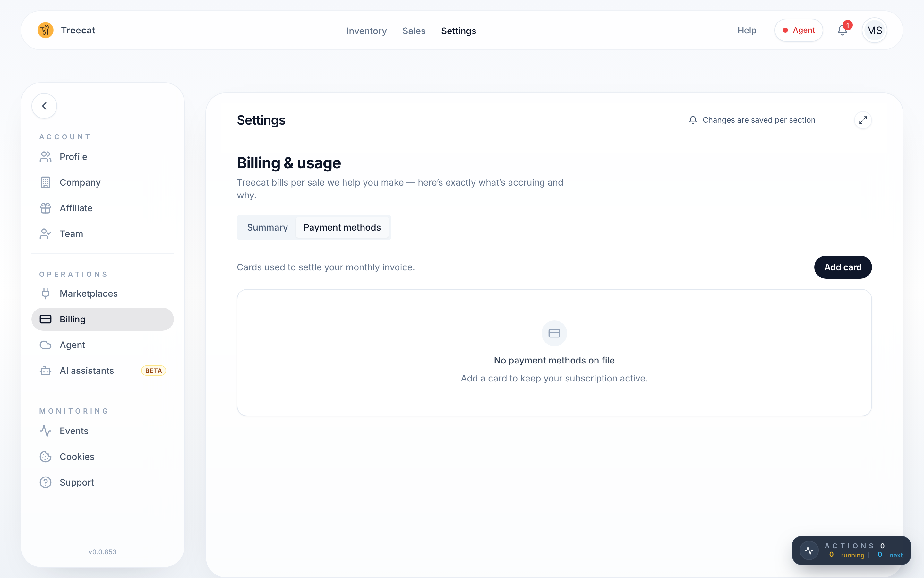Click 'Cards used to settle your monthly invoice.'

pyautogui.click(x=326, y=267)
